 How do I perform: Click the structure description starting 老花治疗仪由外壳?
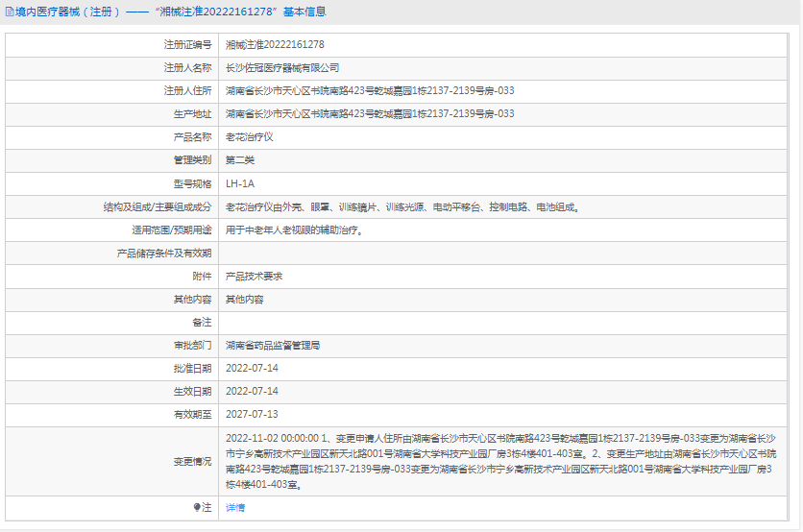402,206
